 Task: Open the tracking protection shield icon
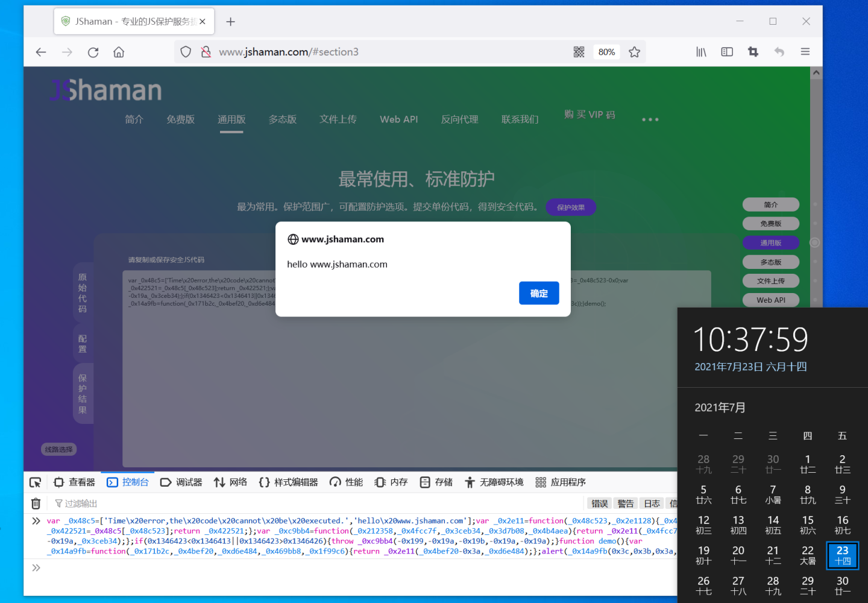(x=186, y=52)
